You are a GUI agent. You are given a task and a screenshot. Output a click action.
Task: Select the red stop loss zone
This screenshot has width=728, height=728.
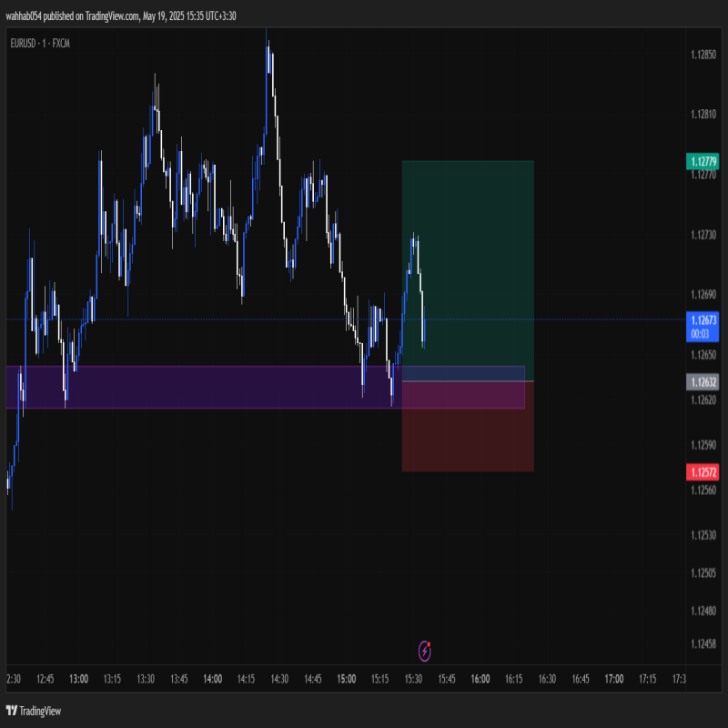tap(468, 426)
